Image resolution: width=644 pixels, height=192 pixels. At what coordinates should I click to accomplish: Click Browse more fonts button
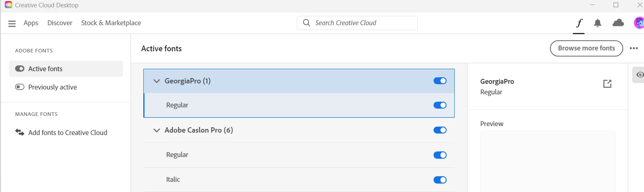click(586, 48)
